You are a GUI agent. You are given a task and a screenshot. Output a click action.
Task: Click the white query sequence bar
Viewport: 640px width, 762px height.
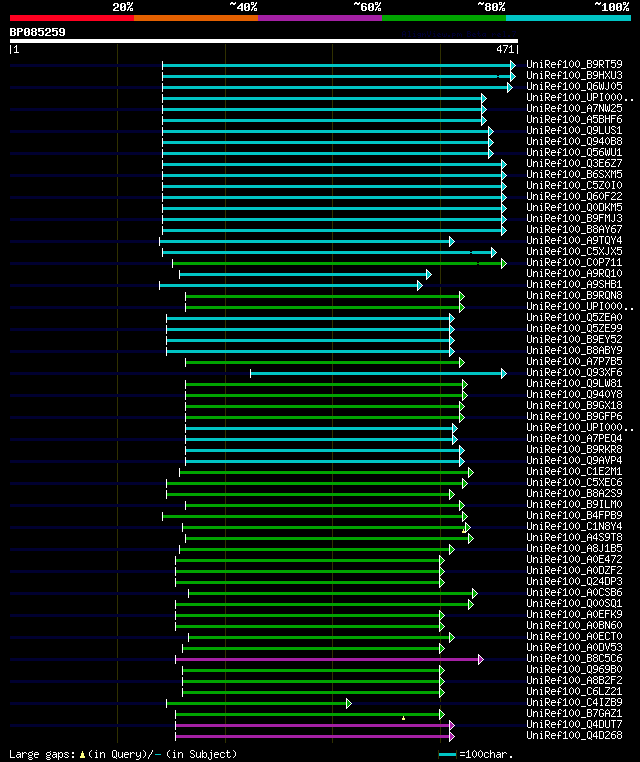coord(264,41)
